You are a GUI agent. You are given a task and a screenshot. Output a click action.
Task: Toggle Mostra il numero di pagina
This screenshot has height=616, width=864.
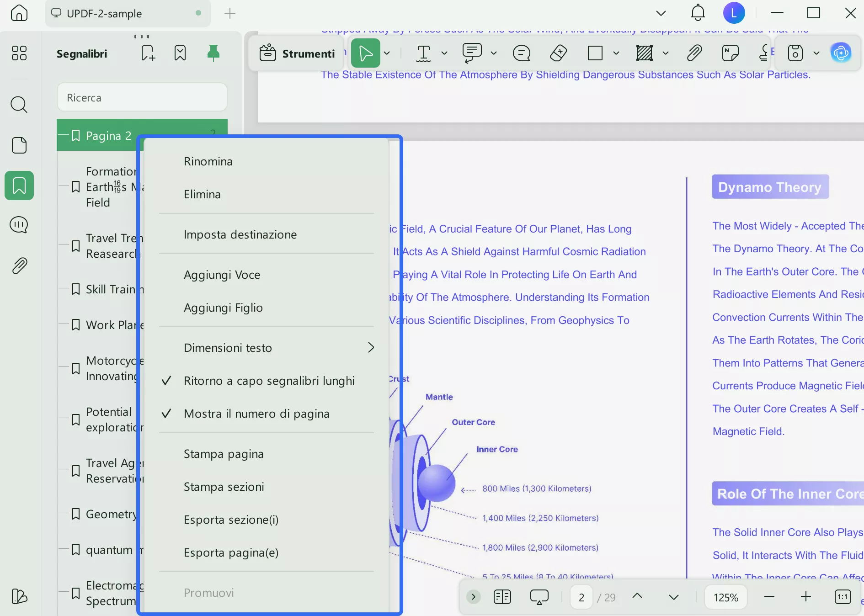tap(256, 414)
